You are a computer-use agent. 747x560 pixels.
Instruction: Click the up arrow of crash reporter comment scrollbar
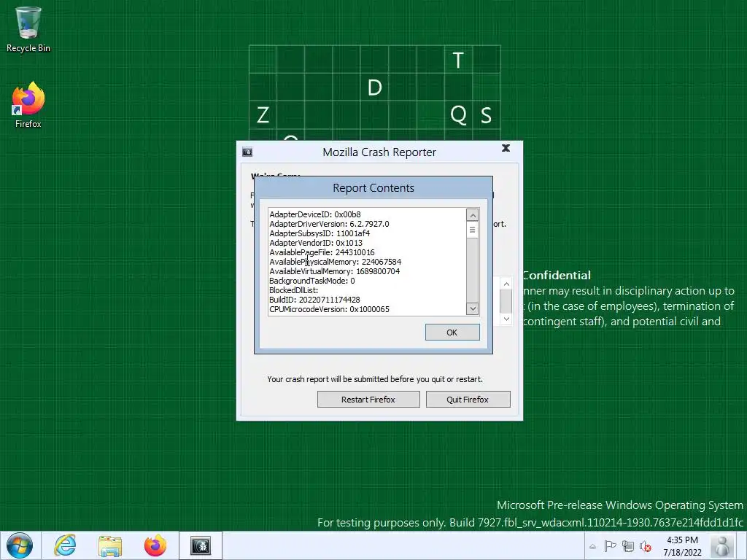click(506, 284)
